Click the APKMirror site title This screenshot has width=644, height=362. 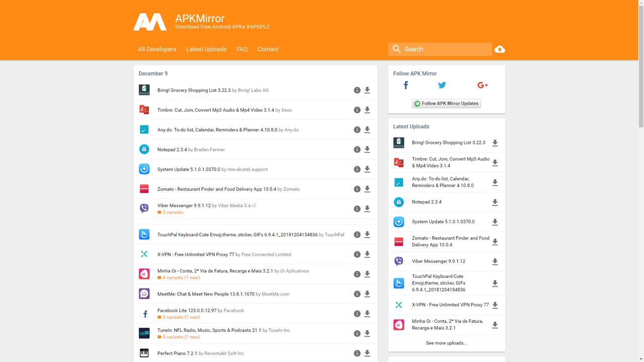(x=200, y=18)
